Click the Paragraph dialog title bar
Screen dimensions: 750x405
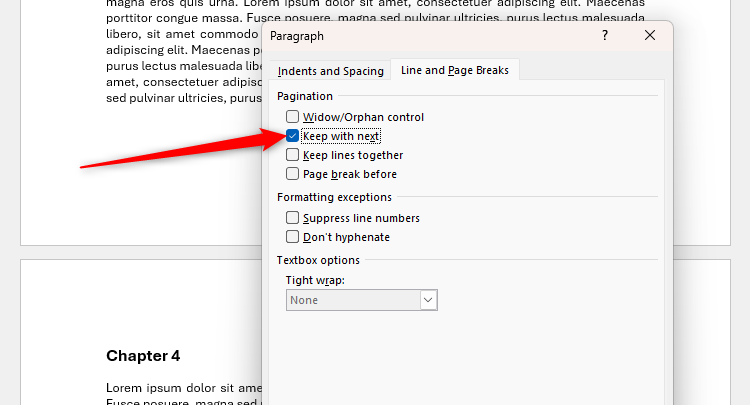(x=430, y=36)
